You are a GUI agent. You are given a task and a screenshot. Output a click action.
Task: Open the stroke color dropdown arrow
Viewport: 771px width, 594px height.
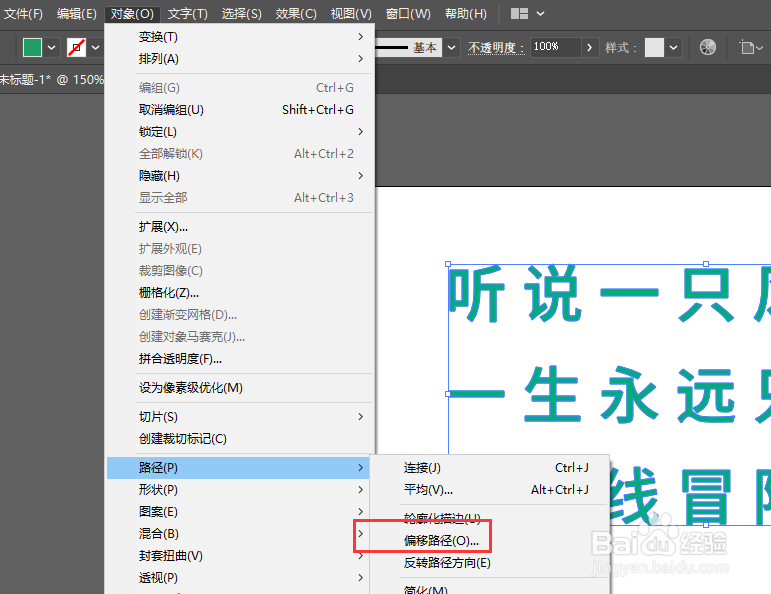coord(95,48)
